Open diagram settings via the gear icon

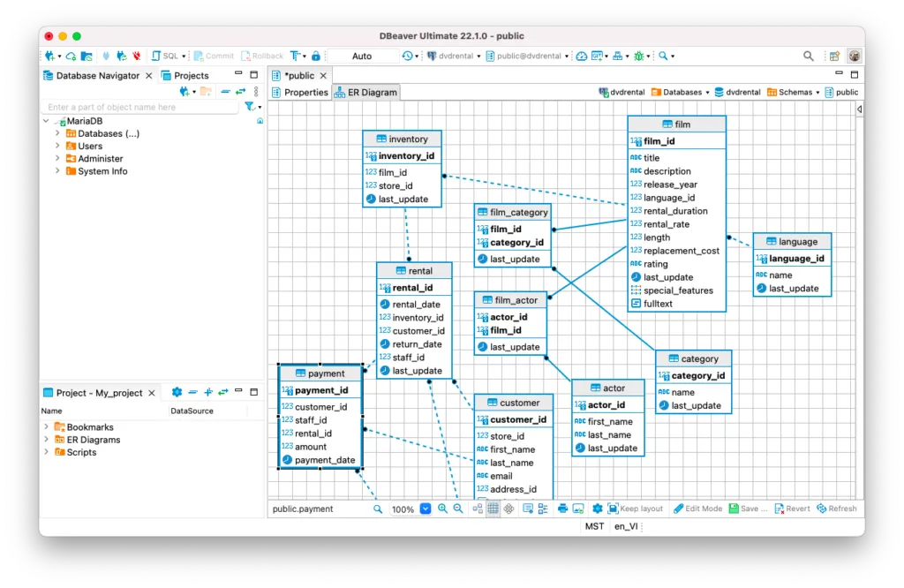(596, 509)
